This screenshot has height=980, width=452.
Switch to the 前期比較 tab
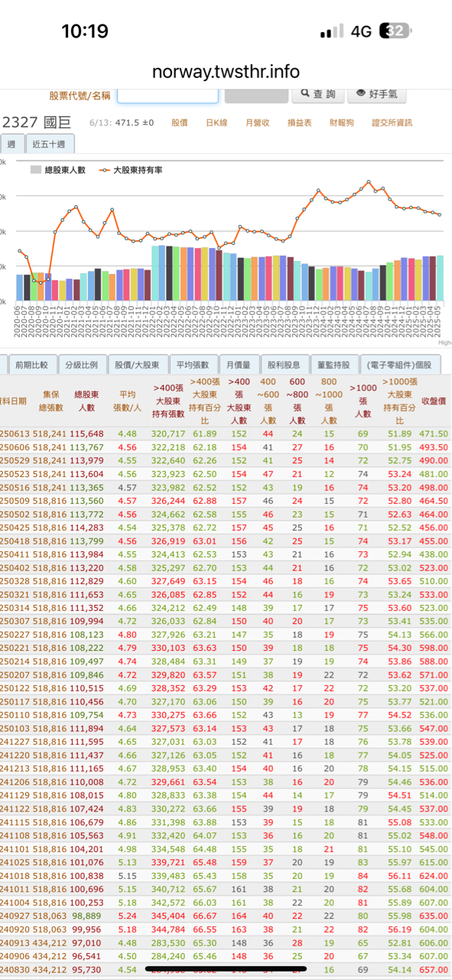pyautogui.click(x=31, y=364)
